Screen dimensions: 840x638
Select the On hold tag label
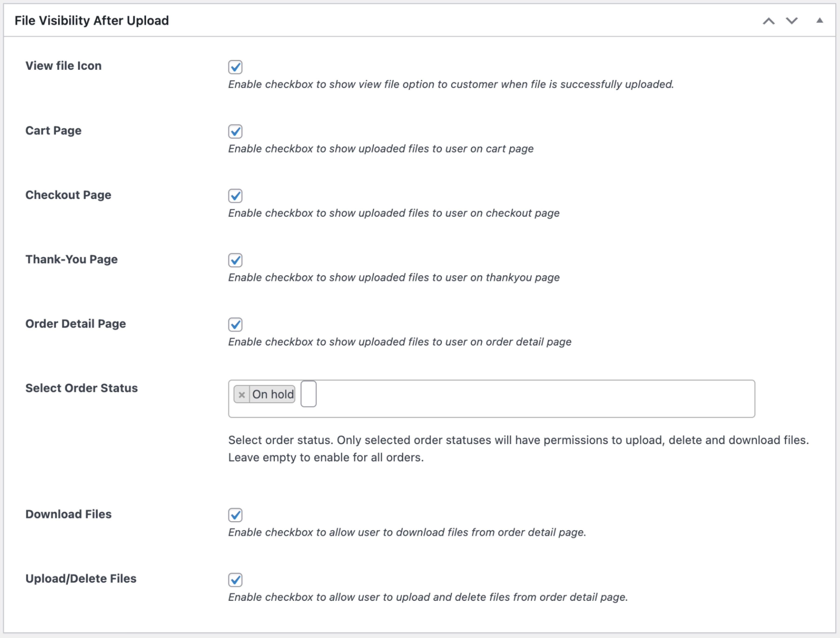click(x=273, y=394)
